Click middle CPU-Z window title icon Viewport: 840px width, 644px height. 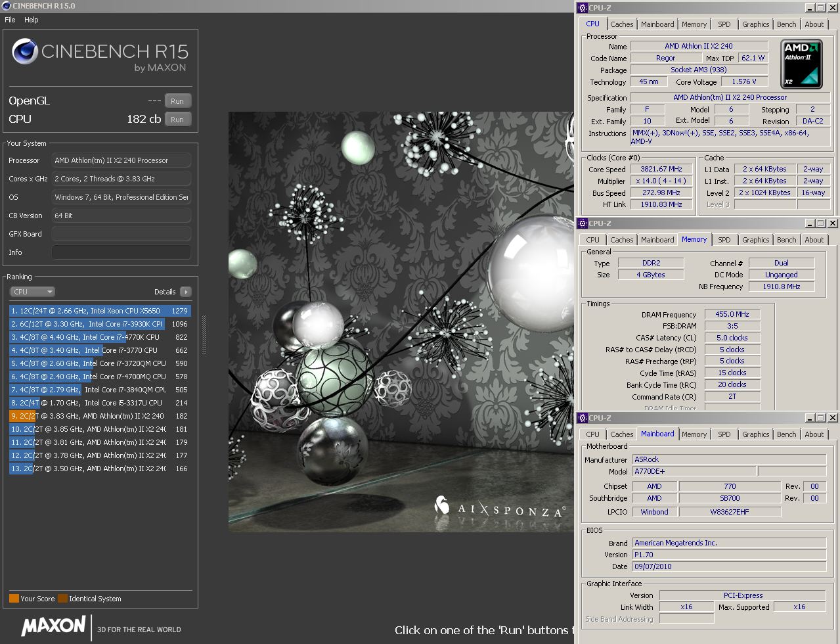583,223
